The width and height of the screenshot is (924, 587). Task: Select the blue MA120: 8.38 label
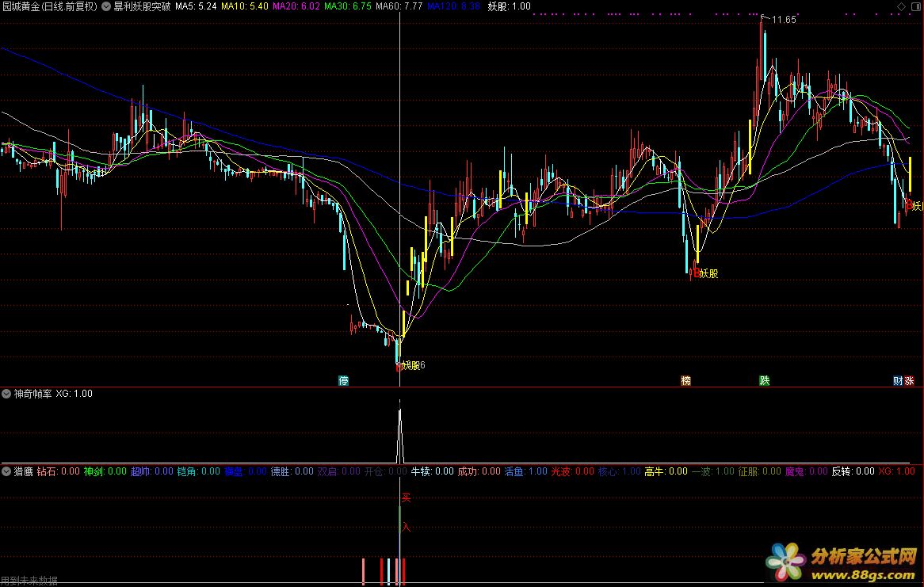click(x=454, y=6)
